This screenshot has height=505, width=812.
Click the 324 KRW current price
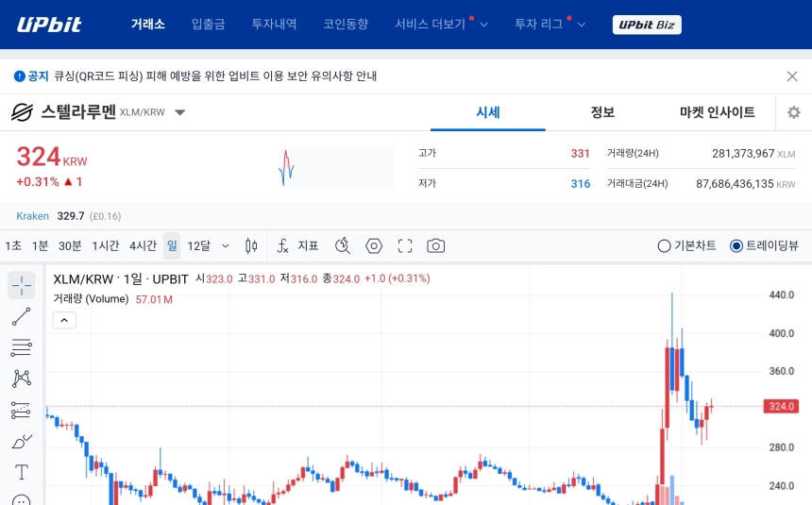(51, 157)
